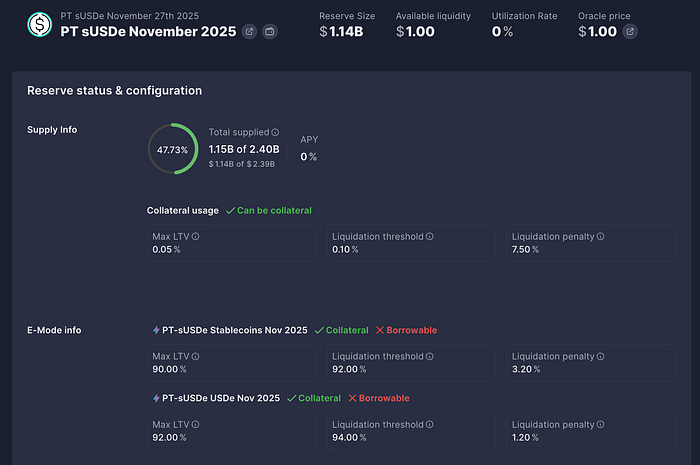Click info icon for 94.00% Liquidation threshold
700x465 pixels.
[x=429, y=425]
